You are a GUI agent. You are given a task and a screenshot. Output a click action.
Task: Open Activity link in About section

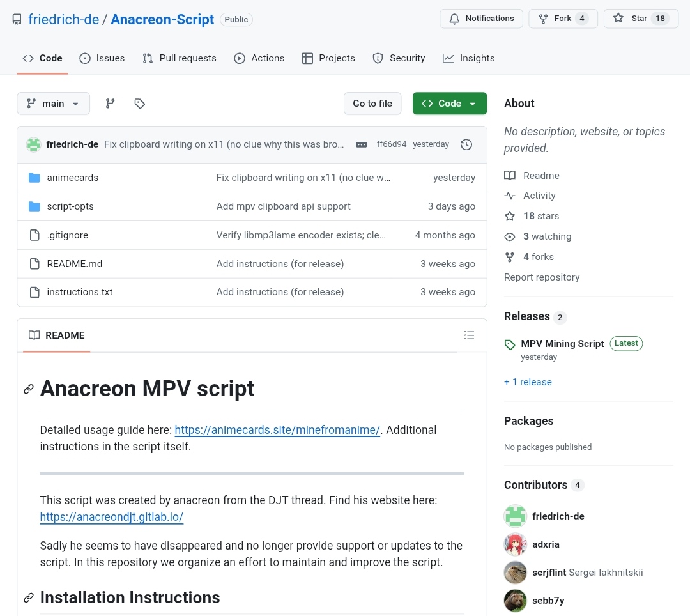pos(530,196)
